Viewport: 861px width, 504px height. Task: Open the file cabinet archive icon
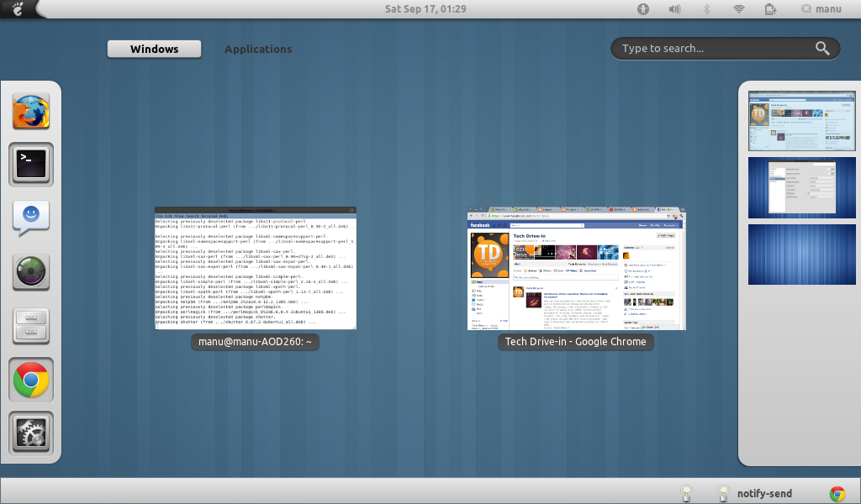[x=30, y=326]
